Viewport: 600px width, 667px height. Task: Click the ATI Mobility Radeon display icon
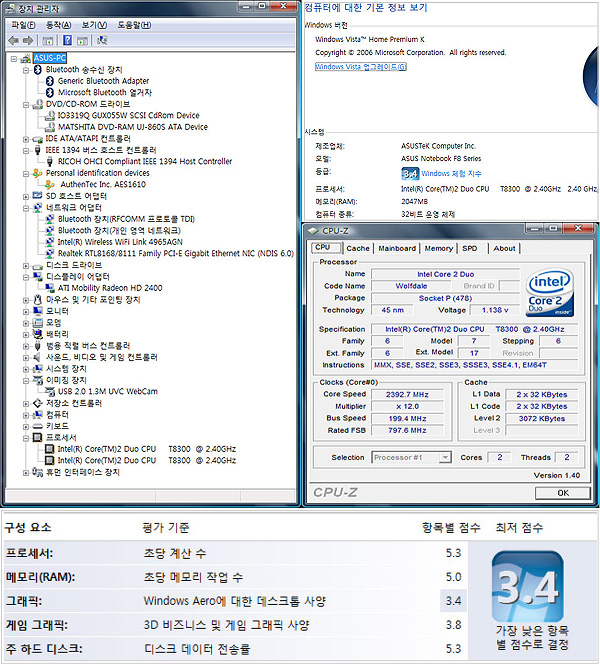coord(50,288)
